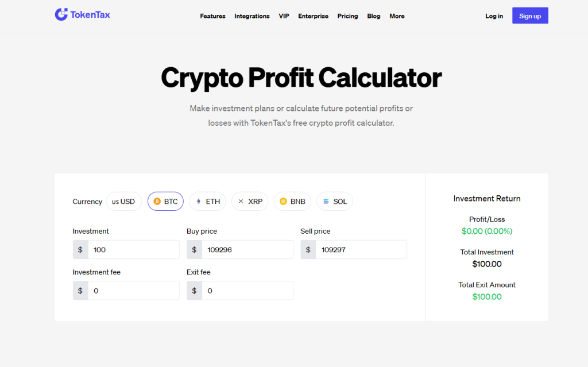Click the dollar sign beside the Investment field
This screenshot has width=588, height=367.
point(80,249)
